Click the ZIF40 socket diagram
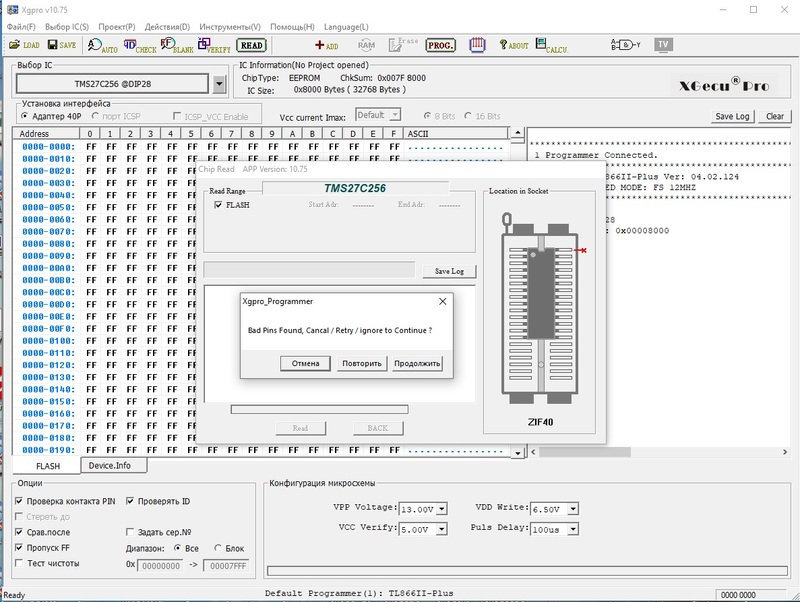 540,308
